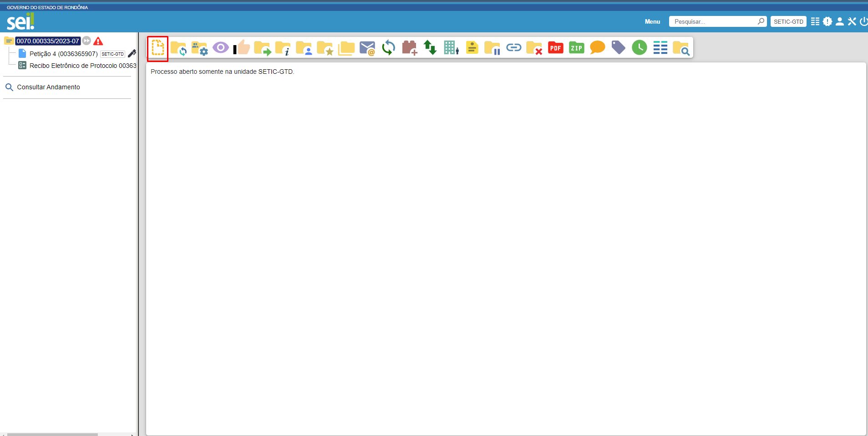
Task: Click the gray arrows icon beside process number
Action: pos(86,41)
